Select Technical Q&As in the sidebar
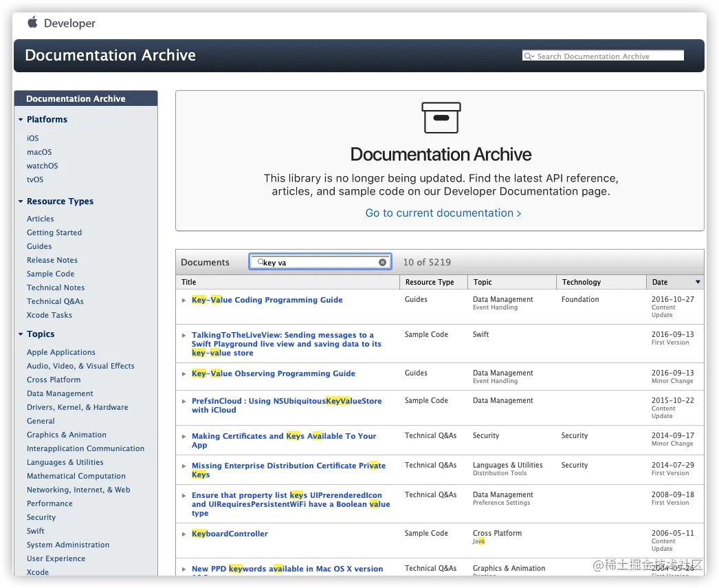Screen dimensions: 719x588 click(x=55, y=301)
